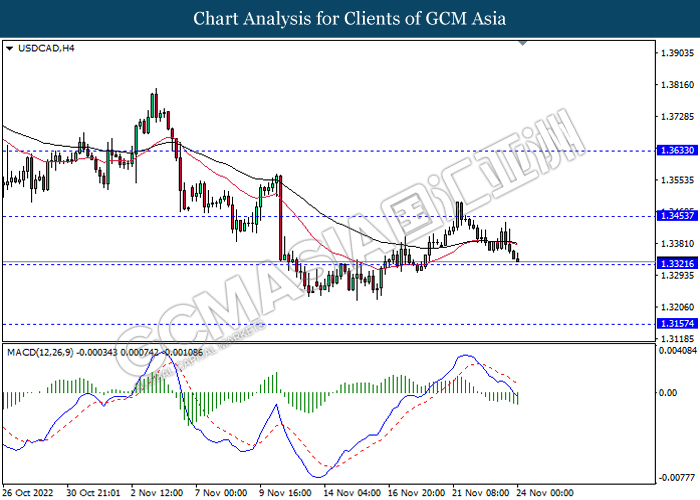Open the USDCAD,H4 symbol dropdown arrow
The image size is (700, 500).
tap(9, 48)
